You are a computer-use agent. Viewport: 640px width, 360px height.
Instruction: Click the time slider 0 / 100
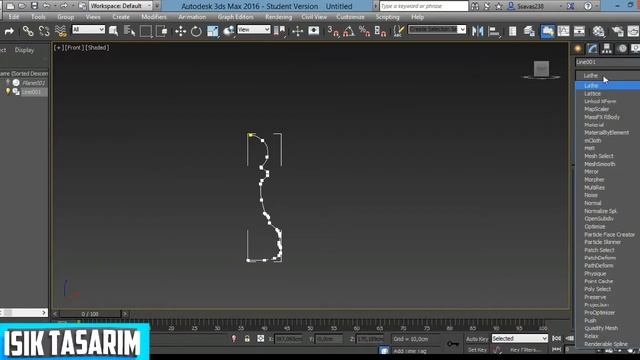tap(90, 314)
